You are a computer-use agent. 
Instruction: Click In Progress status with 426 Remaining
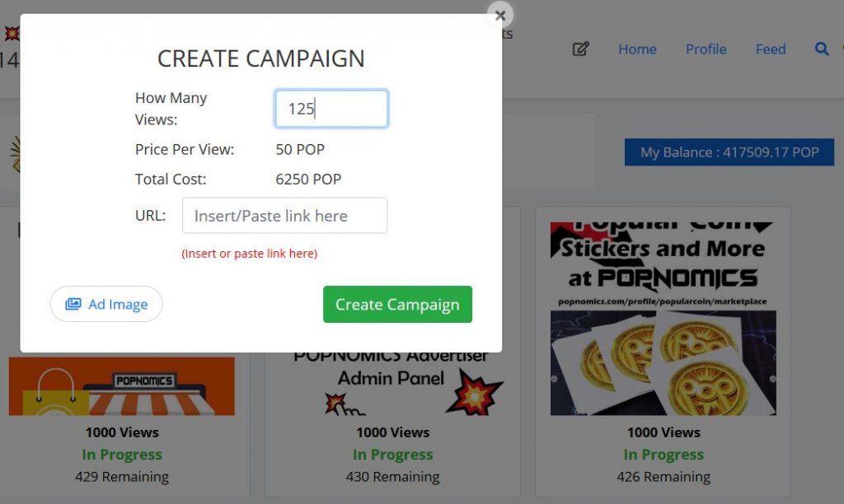coord(663,455)
